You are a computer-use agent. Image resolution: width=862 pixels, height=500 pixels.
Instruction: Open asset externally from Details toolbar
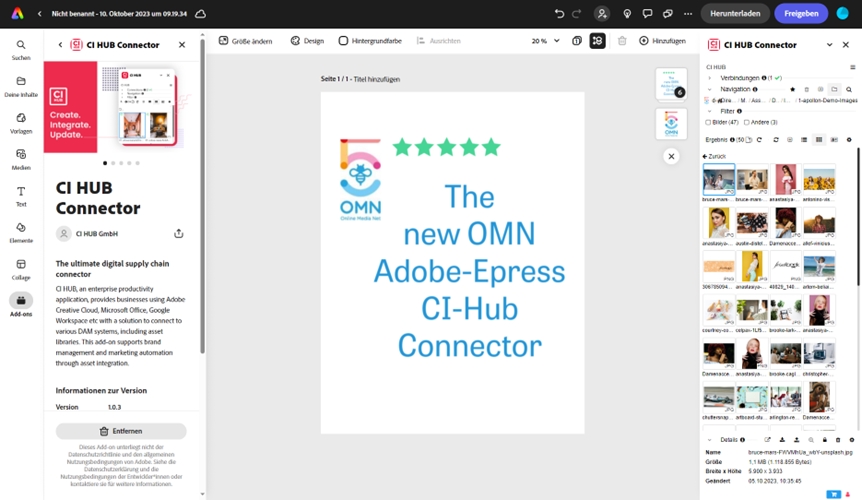[767, 440]
